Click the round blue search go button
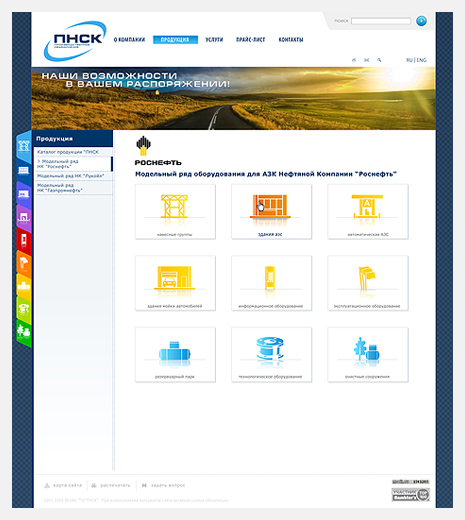This screenshot has height=520, width=465. click(421, 21)
